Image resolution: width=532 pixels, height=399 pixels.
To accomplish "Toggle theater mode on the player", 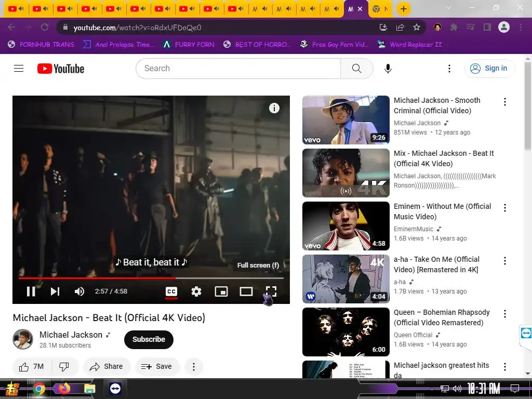I will [246, 291].
